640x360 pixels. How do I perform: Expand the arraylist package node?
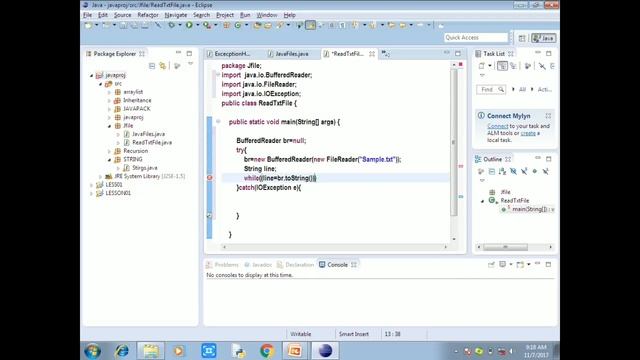[x=109, y=92]
